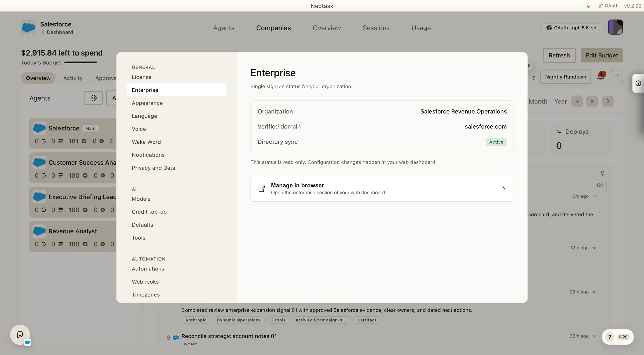This screenshot has width=644, height=355.
Task: Click the small gear icon next to Year
Action: [x=592, y=102]
